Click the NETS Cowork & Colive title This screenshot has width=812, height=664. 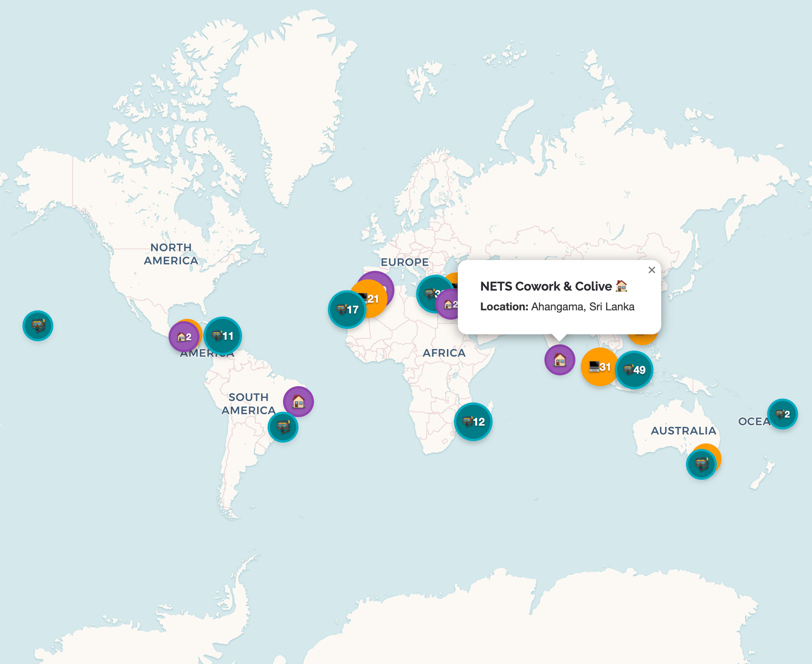coord(546,286)
